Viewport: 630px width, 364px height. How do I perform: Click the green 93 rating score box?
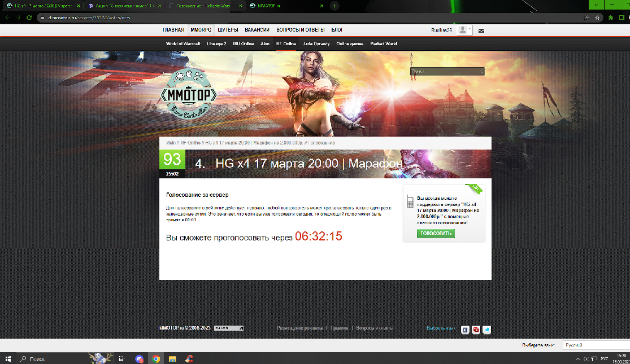(172, 159)
